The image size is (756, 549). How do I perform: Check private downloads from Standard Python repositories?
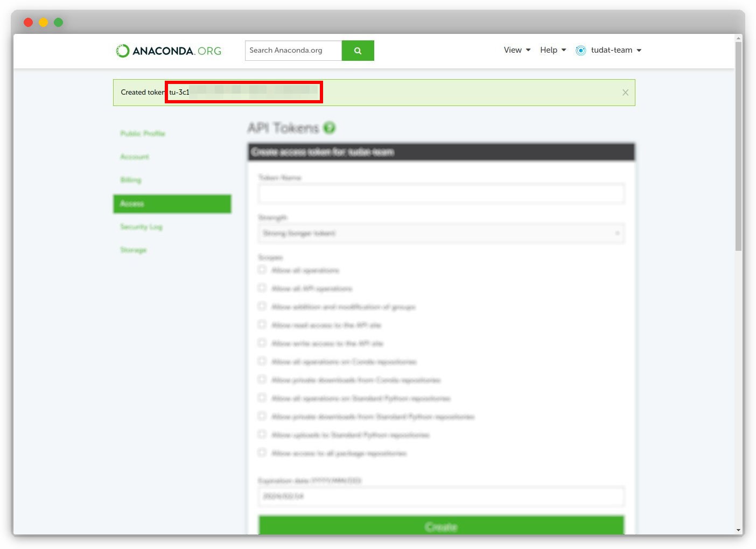pos(262,416)
